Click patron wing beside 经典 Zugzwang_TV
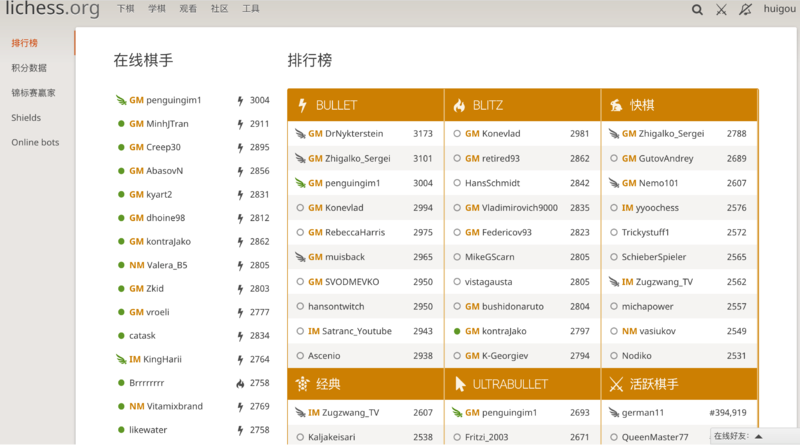The width and height of the screenshot is (800, 445). click(300, 412)
